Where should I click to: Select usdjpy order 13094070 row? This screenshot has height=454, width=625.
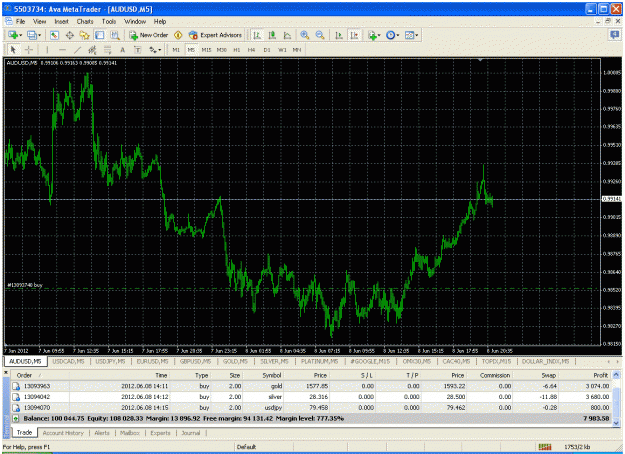311,407
